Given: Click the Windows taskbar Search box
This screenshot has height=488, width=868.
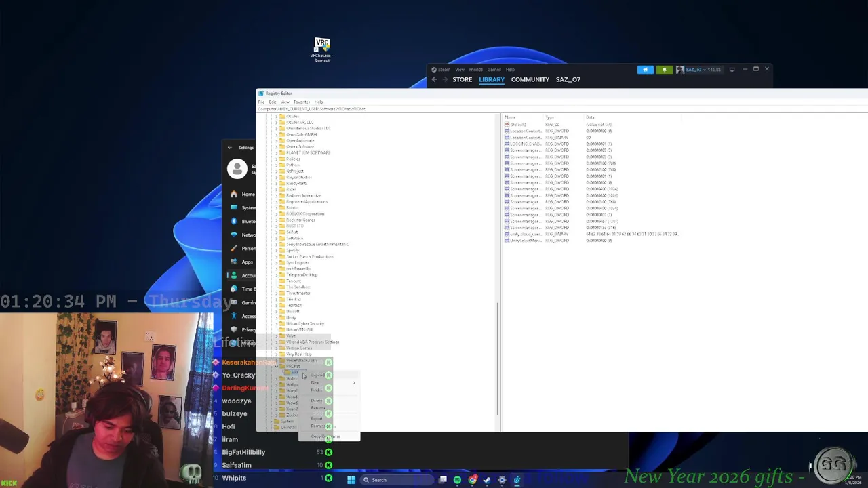Looking at the screenshot, I should coord(396,480).
